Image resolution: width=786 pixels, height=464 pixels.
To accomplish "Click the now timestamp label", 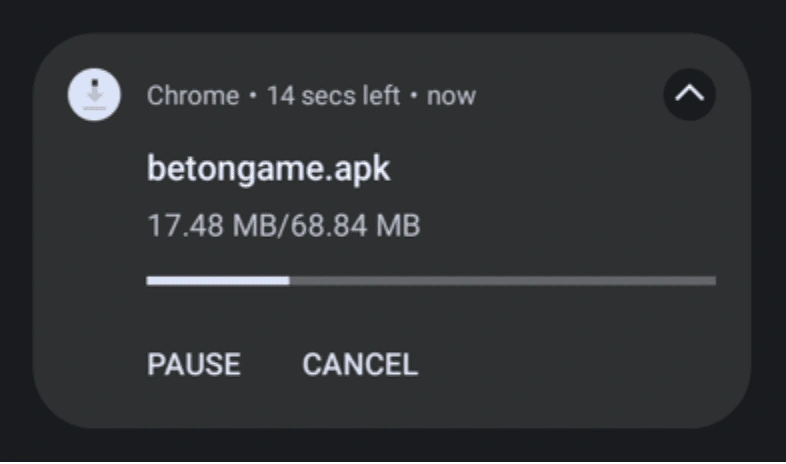I will pos(451,95).
